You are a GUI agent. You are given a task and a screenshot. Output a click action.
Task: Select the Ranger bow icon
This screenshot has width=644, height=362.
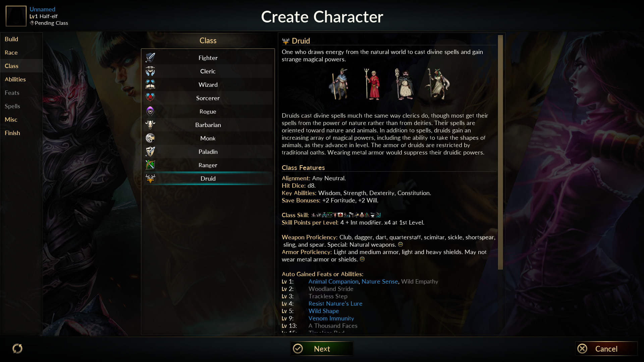[x=150, y=165]
